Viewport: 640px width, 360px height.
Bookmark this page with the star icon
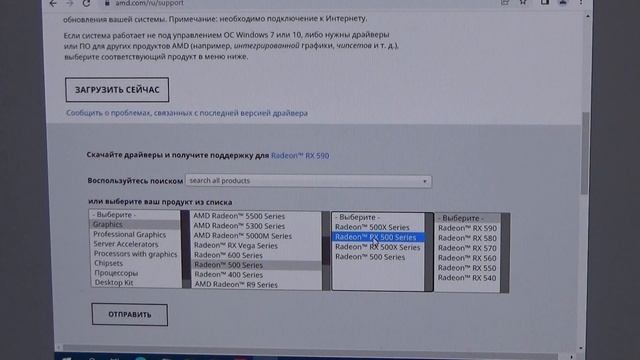pyautogui.click(x=523, y=2)
